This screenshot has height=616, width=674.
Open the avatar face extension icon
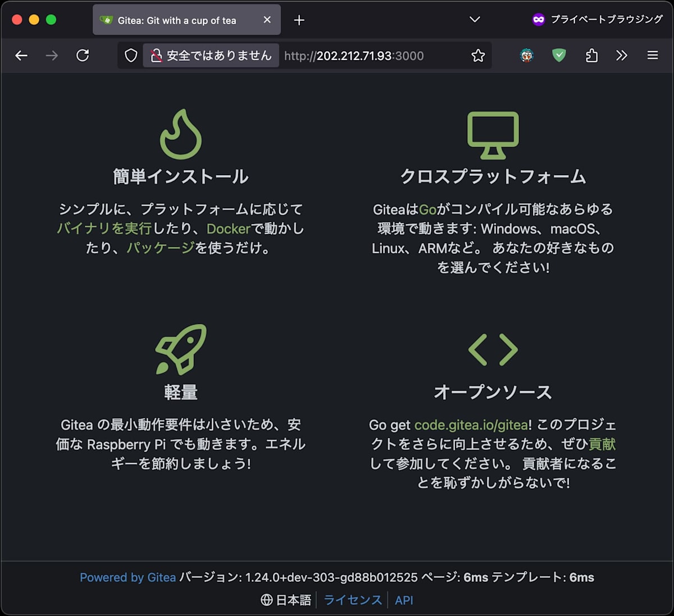526,56
